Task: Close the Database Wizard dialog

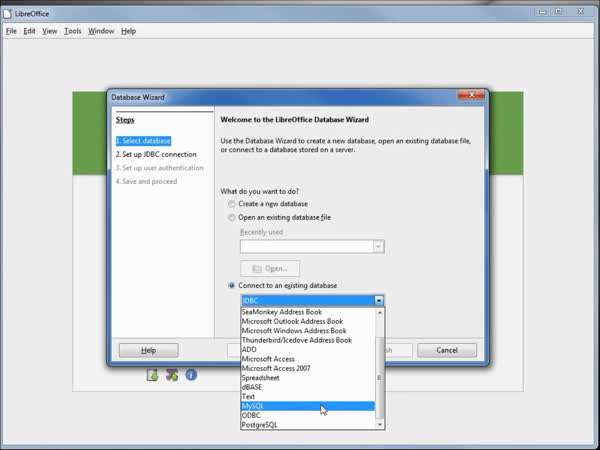Action: coord(471,95)
